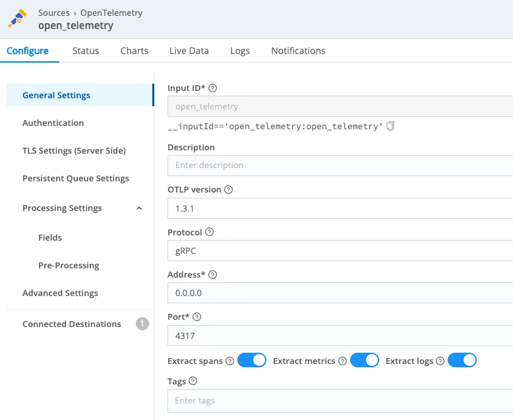Open the Address help icon
Viewport: 513px width, 420px height.
(213, 274)
